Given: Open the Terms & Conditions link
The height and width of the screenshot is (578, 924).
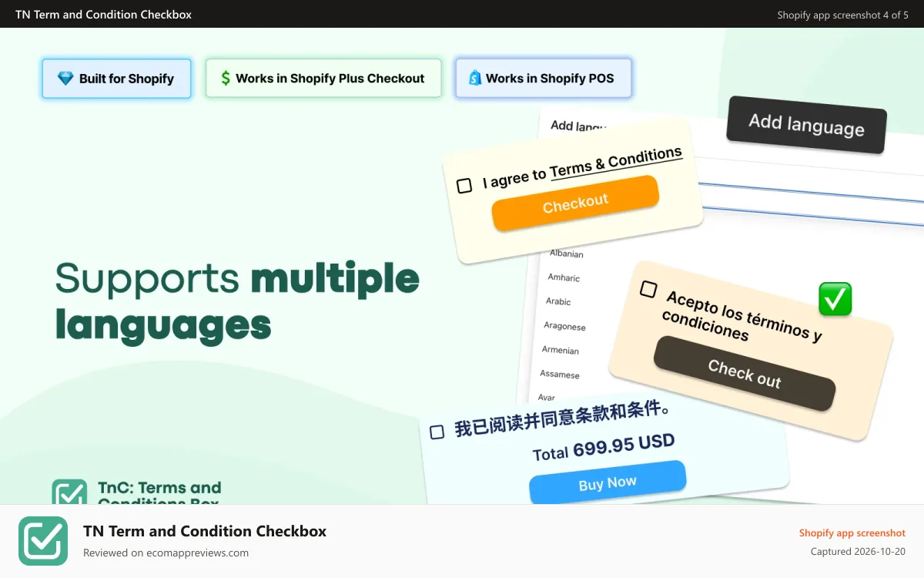Looking at the screenshot, I should click(616, 163).
